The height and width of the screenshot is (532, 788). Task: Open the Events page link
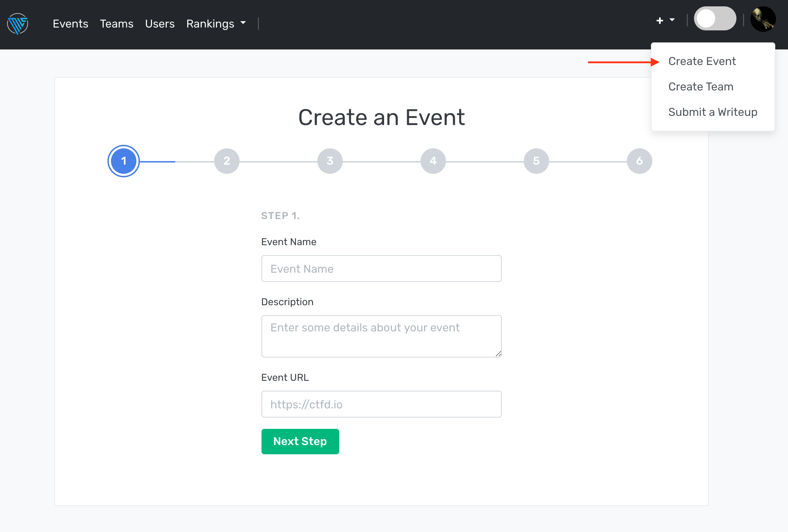tap(70, 24)
